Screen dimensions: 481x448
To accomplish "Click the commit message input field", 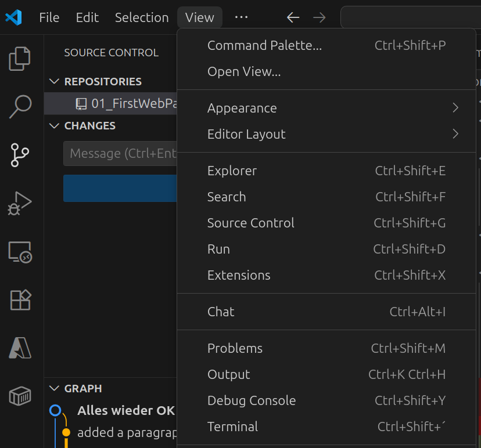I will 120,153.
